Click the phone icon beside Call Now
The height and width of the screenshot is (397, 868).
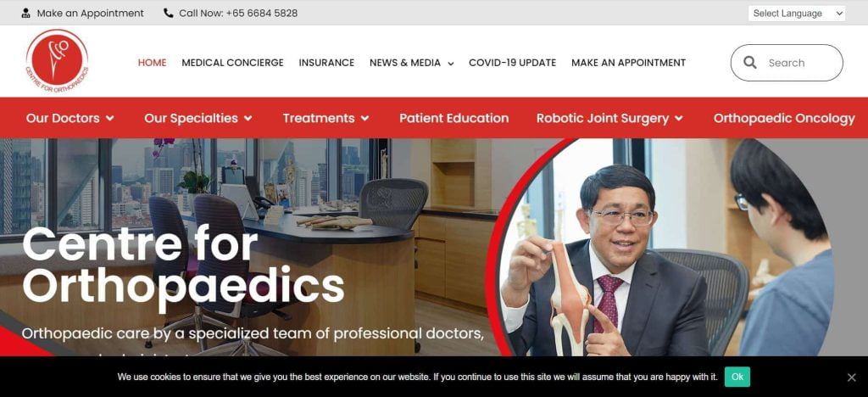point(169,13)
